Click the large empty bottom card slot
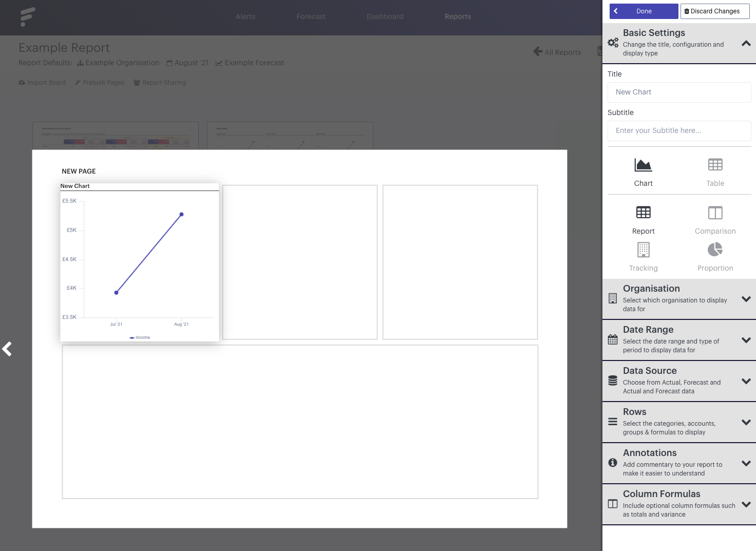This screenshot has width=756, height=551. 300,422
